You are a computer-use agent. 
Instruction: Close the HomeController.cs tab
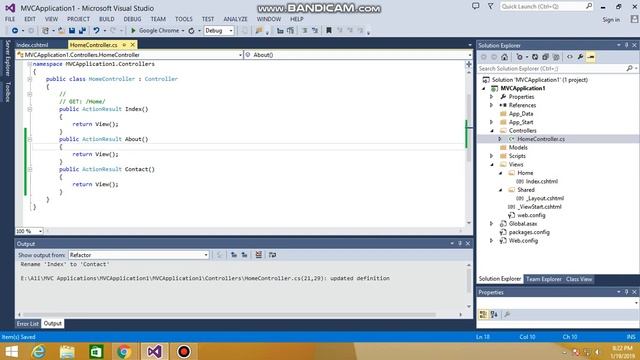tap(133, 45)
